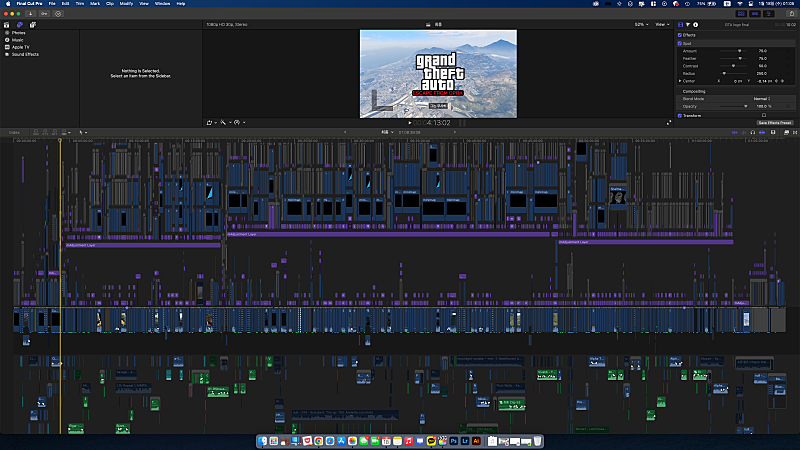Toggle the Transform checkbox
Image resolution: width=800 pixels, height=450 pixels.
tap(679, 115)
